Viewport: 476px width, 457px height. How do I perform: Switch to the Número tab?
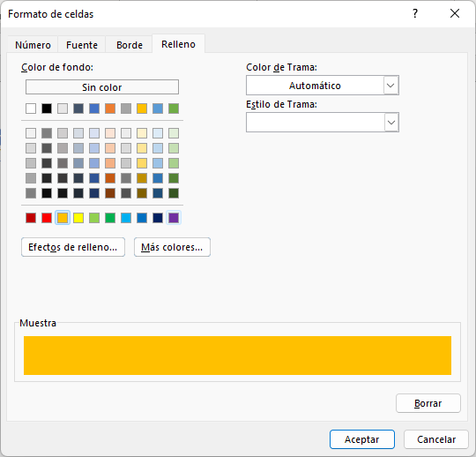33,45
